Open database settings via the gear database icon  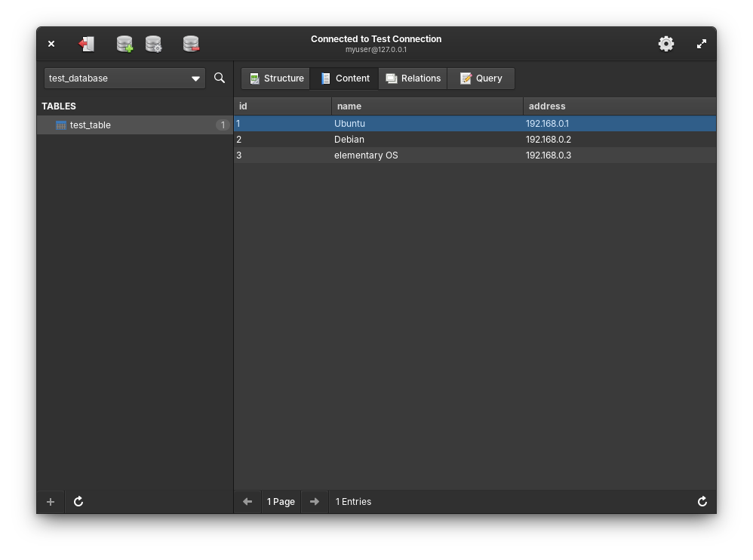click(153, 45)
